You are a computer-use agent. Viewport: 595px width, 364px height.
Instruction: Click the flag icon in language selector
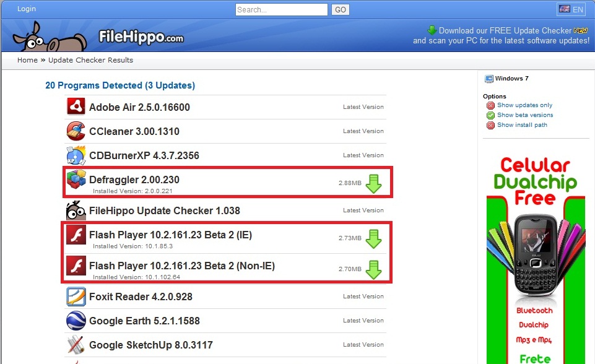point(565,9)
